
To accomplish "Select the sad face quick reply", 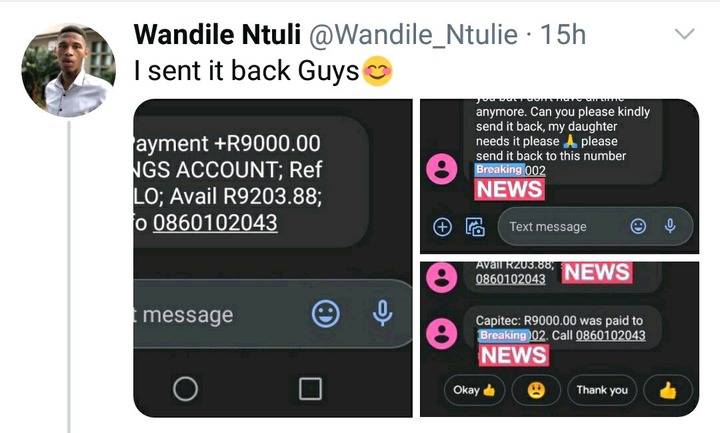I will 536,390.
